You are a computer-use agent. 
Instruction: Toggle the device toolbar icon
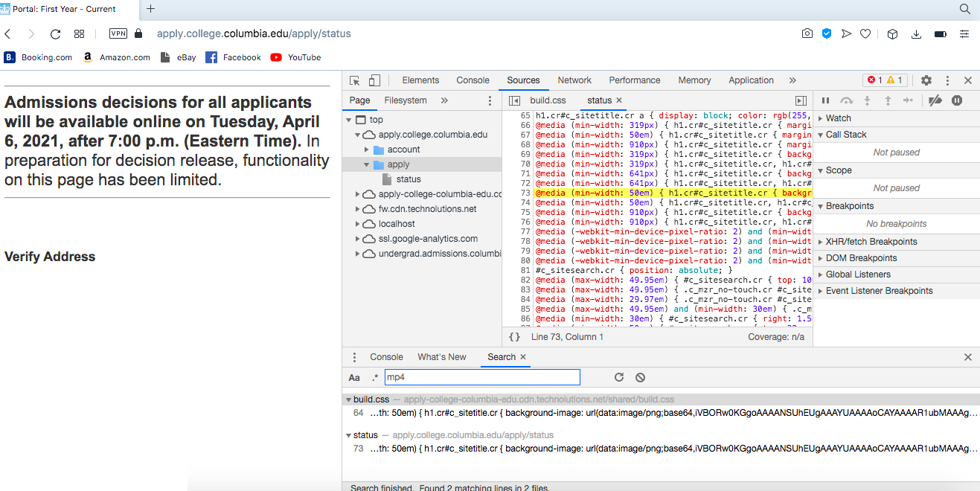click(x=374, y=80)
